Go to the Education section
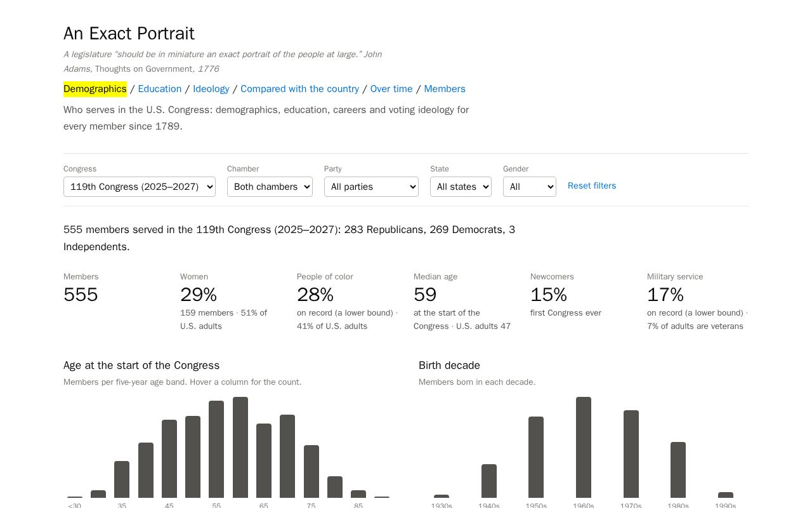Screen dimensions: 812x508 [160, 89]
